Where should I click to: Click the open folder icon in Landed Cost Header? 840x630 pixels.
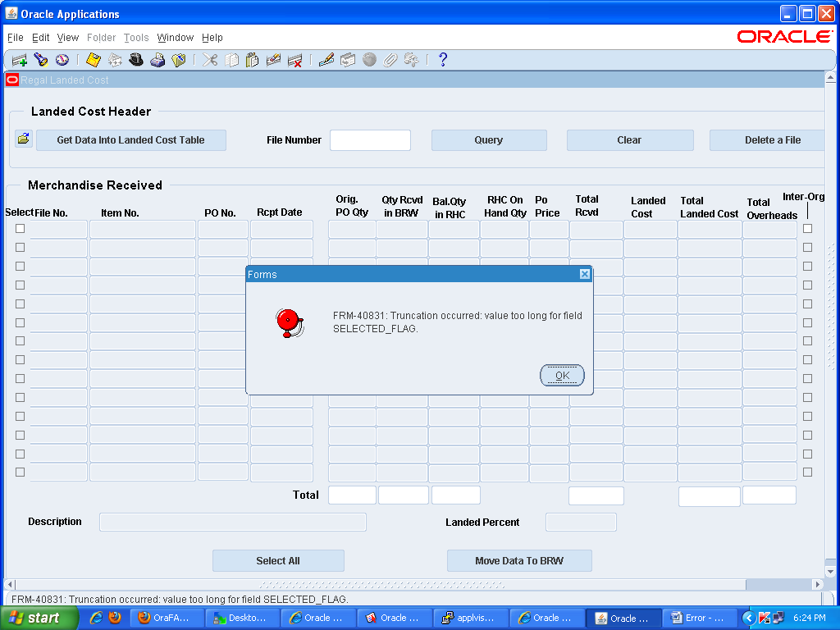point(23,139)
